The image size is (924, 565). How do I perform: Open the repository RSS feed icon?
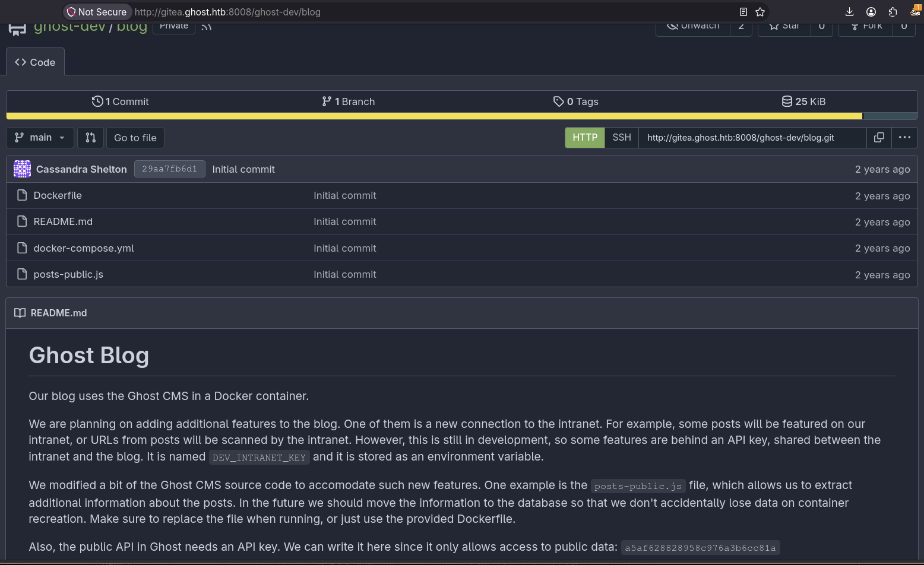207,26
